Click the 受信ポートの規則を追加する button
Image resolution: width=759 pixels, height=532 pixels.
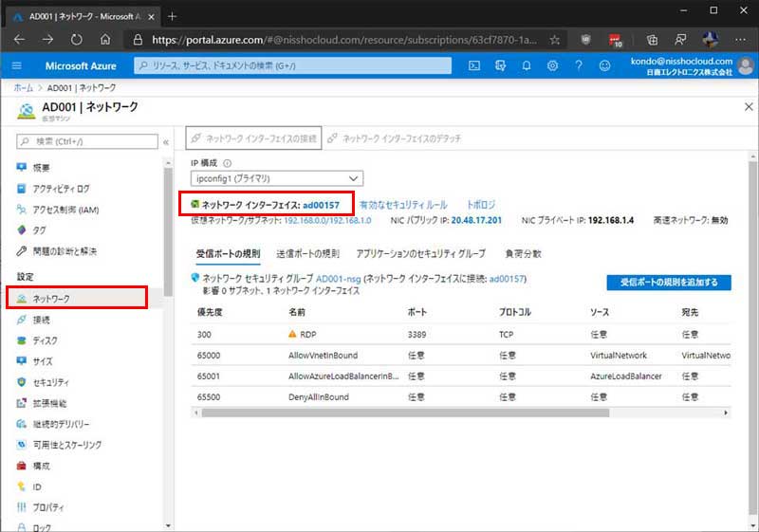[x=669, y=282]
